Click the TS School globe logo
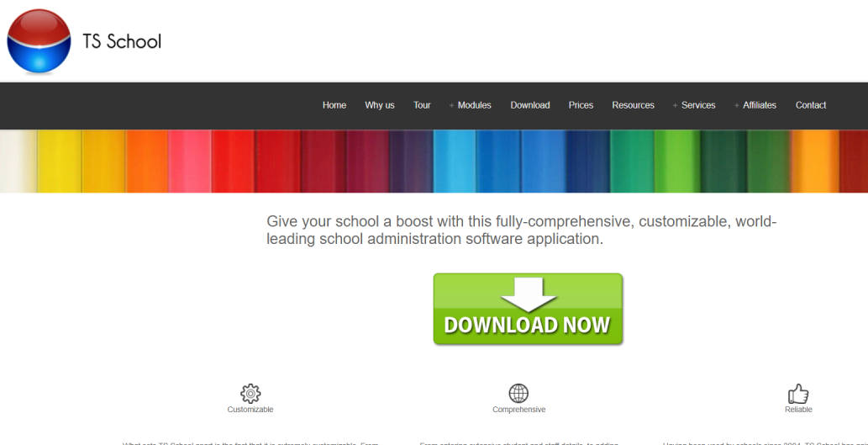868x445 pixels. point(39,41)
